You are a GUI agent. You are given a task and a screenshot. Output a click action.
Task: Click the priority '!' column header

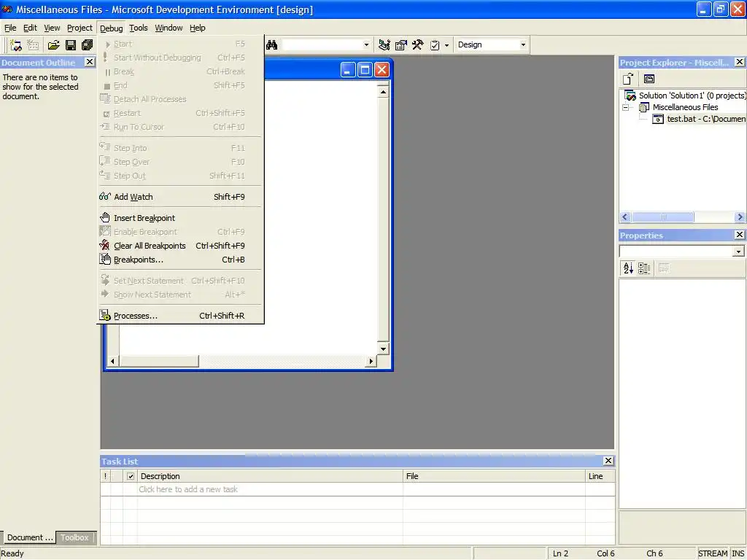click(105, 475)
